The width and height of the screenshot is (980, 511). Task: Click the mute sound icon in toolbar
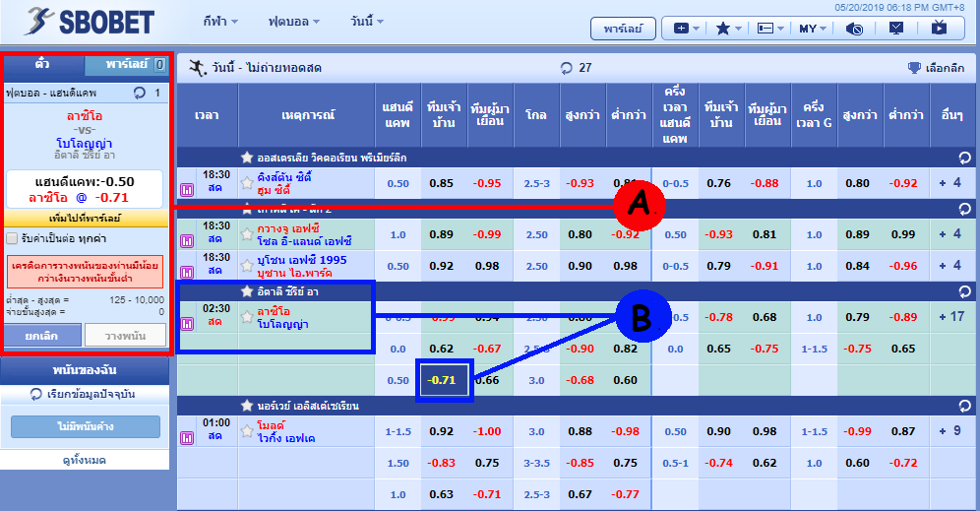tap(854, 29)
